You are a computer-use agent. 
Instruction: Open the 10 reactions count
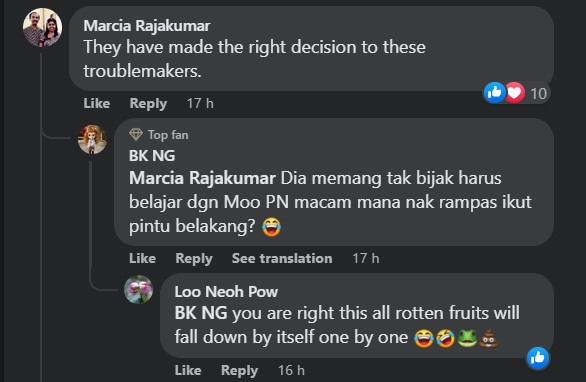(x=539, y=93)
